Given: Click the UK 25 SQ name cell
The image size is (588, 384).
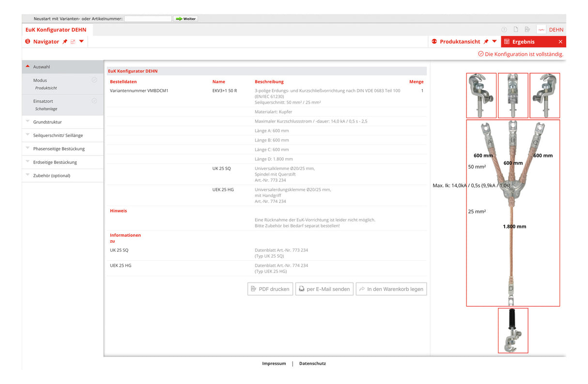Looking at the screenshot, I should [221, 169].
